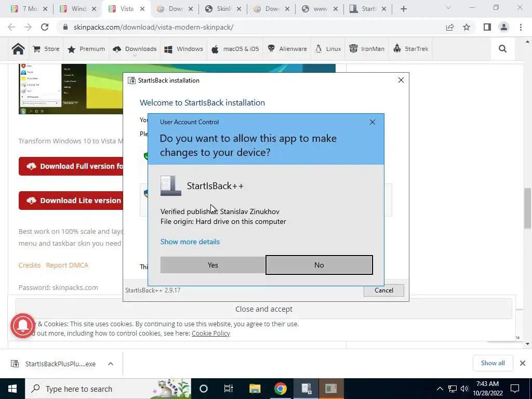Screen dimensions: 532x399
Task: Open the Alienware menu item
Action: [x=287, y=49]
